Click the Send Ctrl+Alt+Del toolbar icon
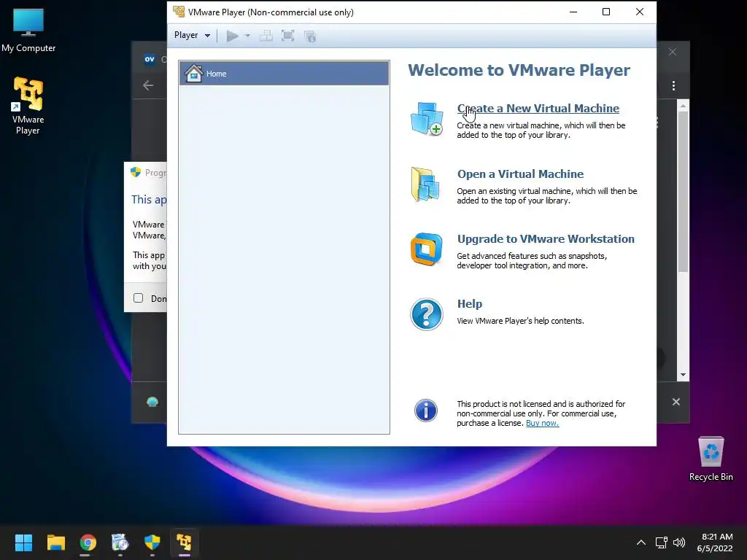The image size is (747, 560). [x=266, y=36]
